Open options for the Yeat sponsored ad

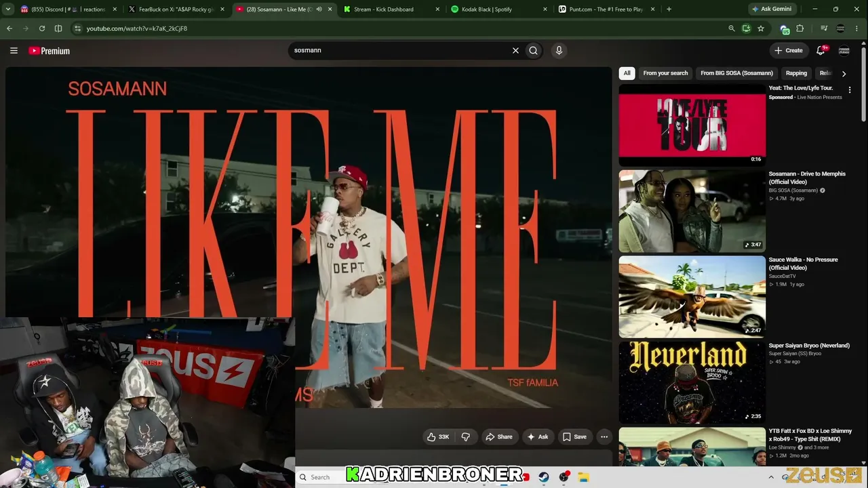pyautogui.click(x=850, y=89)
